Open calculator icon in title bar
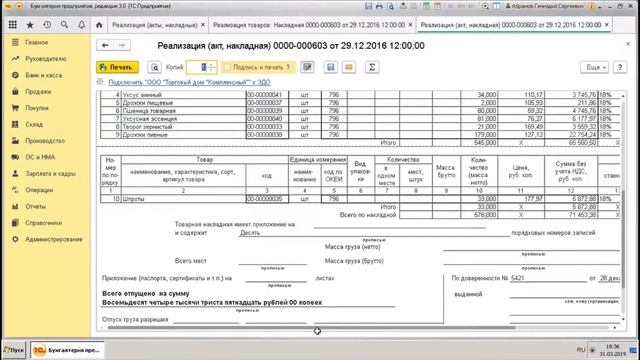Viewport: 640px width, 360px height. point(426,6)
